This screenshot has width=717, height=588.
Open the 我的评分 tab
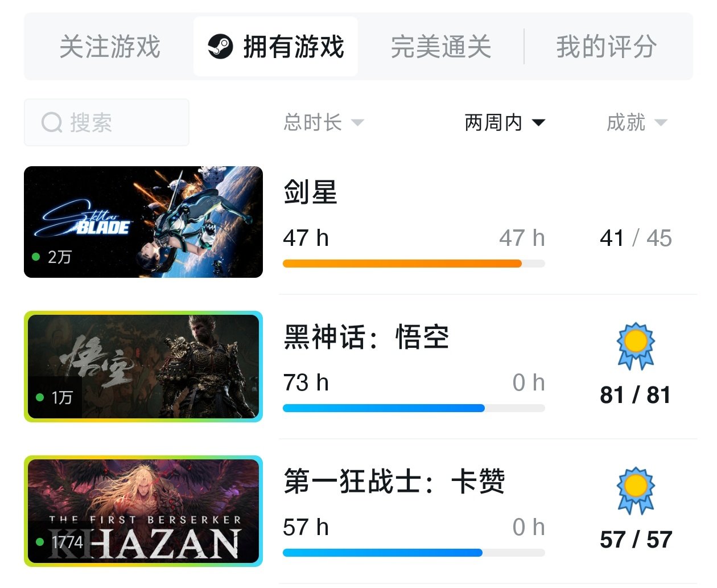(607, 47)
